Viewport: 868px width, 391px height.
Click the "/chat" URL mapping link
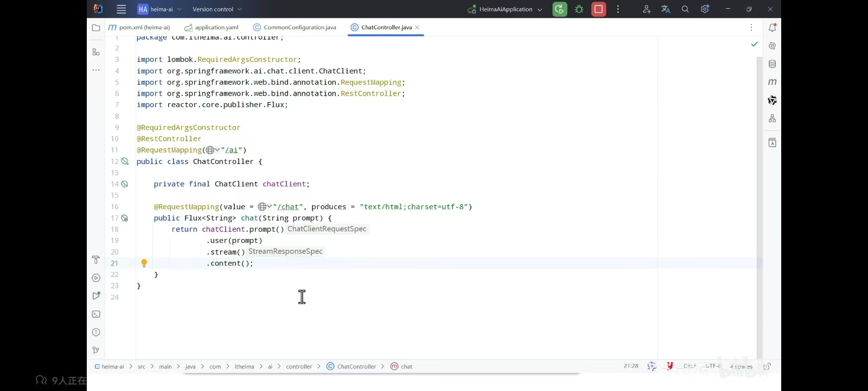click(288, 206)
